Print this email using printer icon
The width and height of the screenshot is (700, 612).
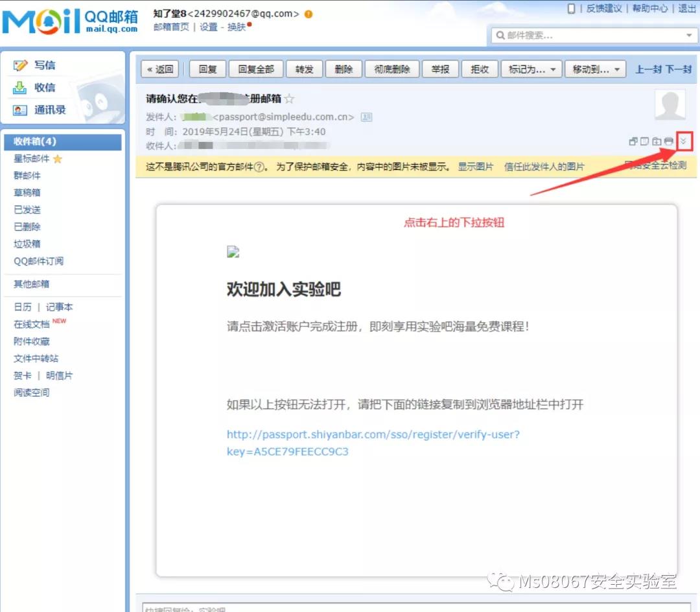click(x=668, y=142)
